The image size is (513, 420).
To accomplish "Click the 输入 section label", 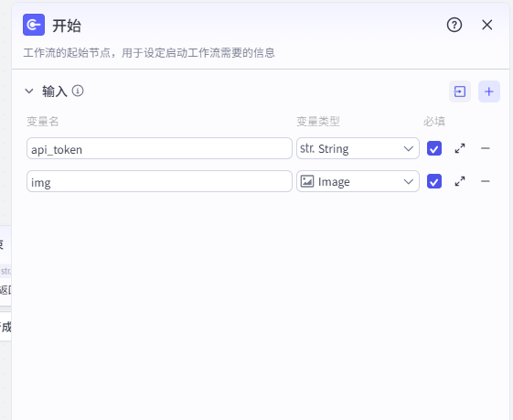I will click(x=55, y=91).
